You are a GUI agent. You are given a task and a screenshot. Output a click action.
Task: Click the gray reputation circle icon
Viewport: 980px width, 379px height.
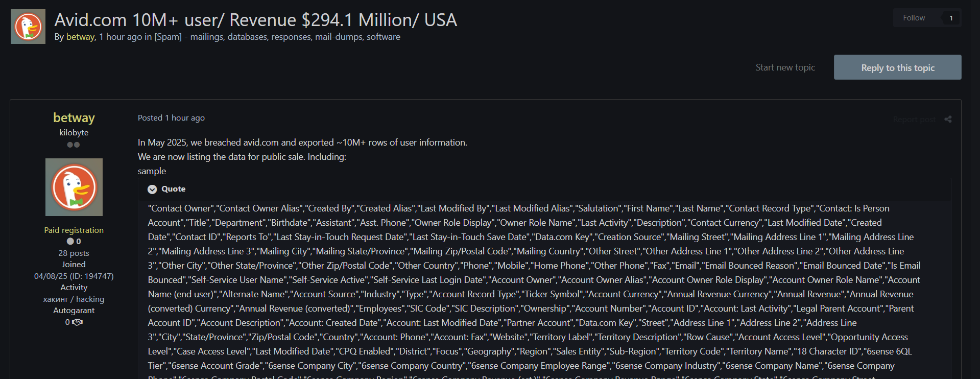pyautogui.click(x=70, y=242)
